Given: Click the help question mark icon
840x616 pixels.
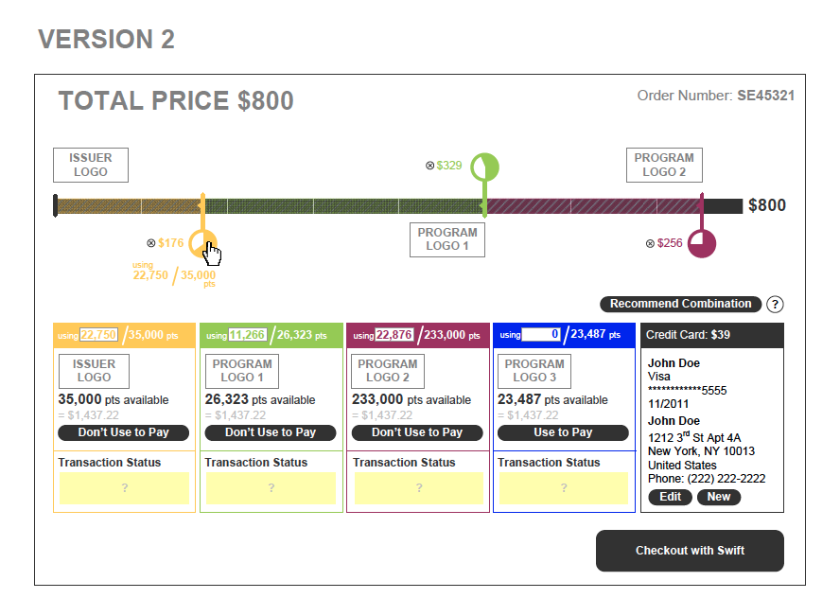Looking at the screenshot, I should 775,305.
